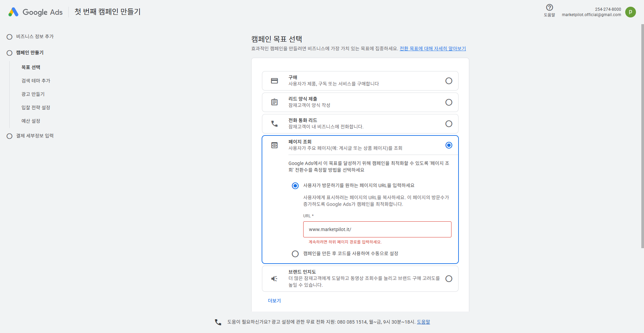This screenshot has width=644, height=333.
Task: Go to 검색 테마 추가 step
Action: point(36,81)
